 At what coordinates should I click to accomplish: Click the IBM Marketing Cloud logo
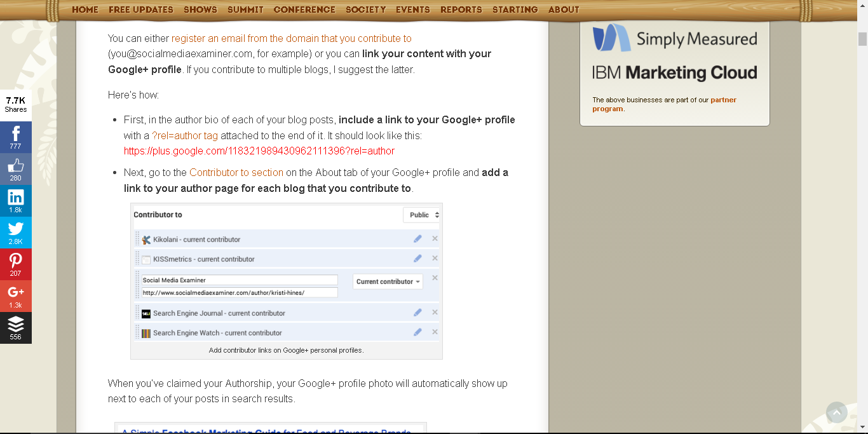(x=675, y=73)
